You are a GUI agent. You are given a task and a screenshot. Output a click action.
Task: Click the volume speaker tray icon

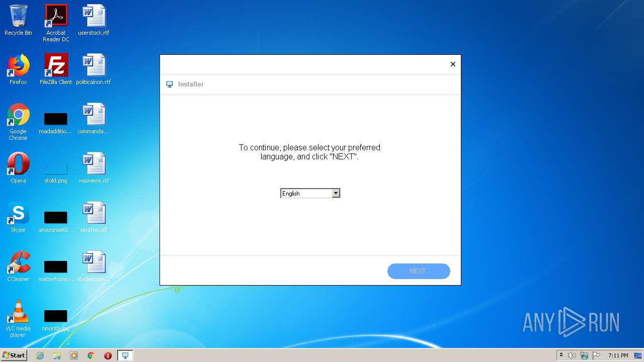point(572,355)
